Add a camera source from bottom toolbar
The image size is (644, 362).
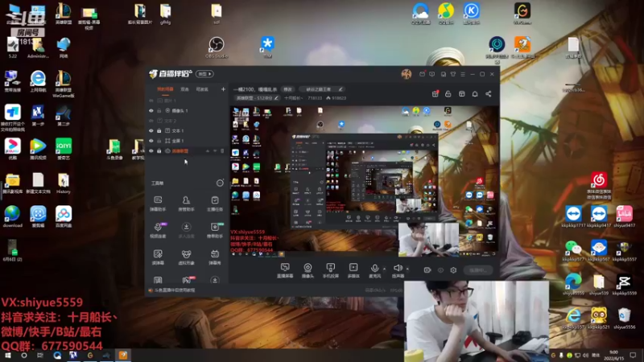point(308,270)
